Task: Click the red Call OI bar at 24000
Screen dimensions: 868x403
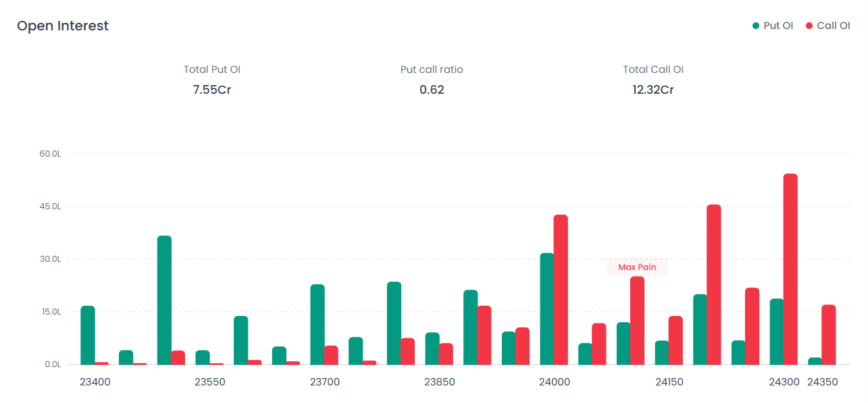Action: coord(561,290)
